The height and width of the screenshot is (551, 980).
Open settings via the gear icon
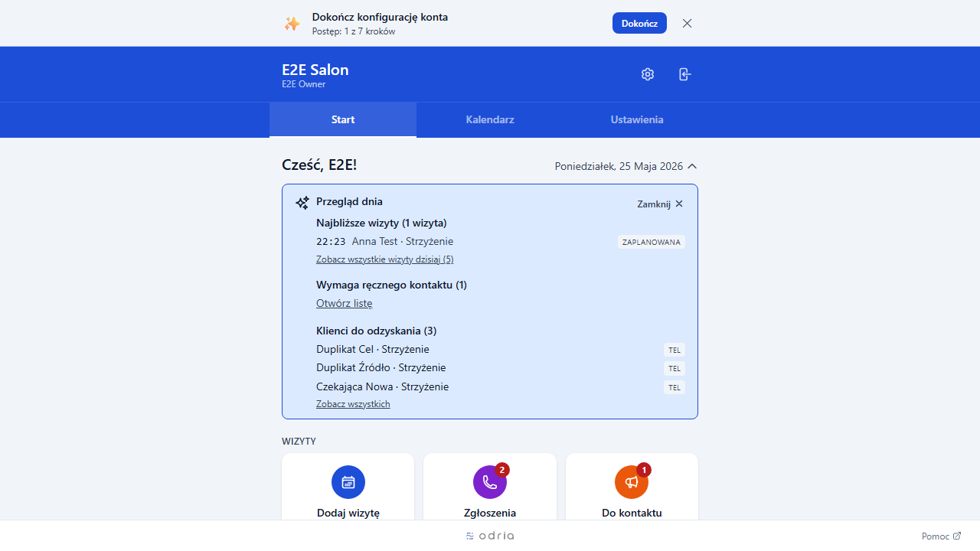tap(648, 74)
